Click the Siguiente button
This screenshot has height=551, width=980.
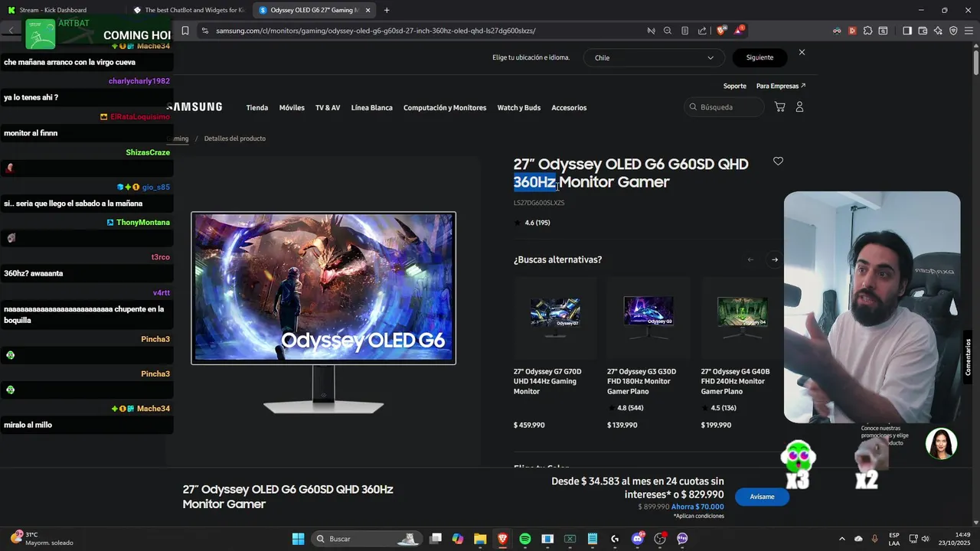[760, 57]
